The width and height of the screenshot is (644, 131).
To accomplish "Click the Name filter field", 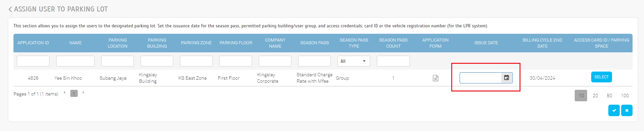I will (x=75, y=61).
